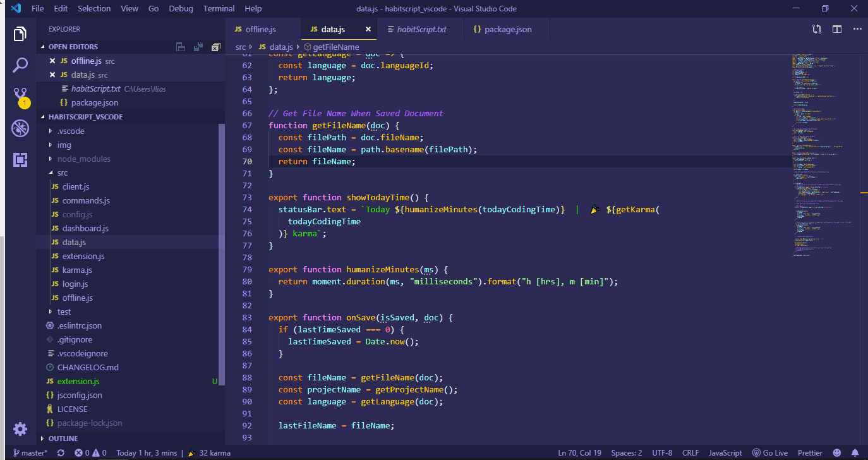Open the editor More Actions ellipsis
Image resolution: width=868 pixels, height=460 pixels.
tap(857, 29)
